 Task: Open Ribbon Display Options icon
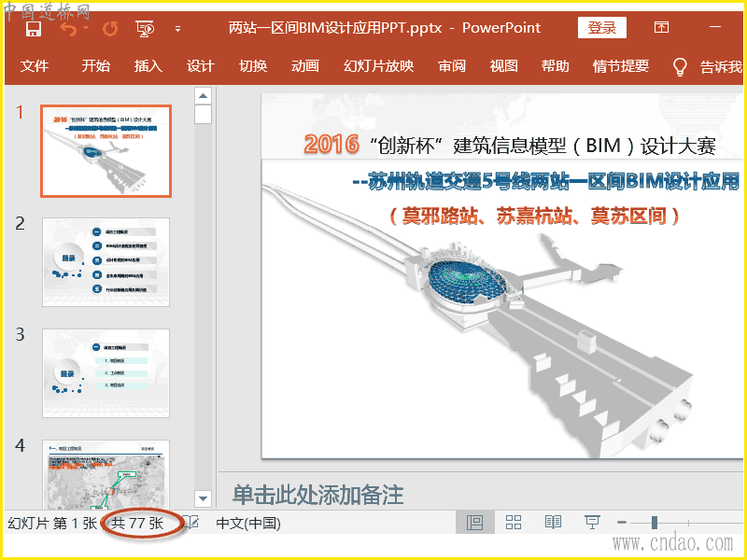(x=661, y=27)
